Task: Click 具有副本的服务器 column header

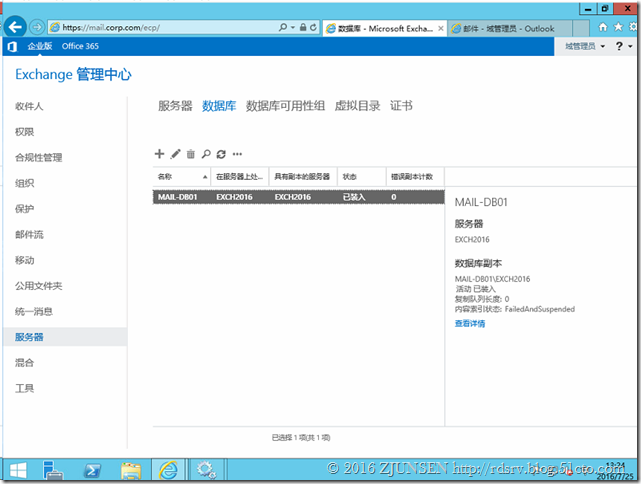Action: tap(302, 177)
